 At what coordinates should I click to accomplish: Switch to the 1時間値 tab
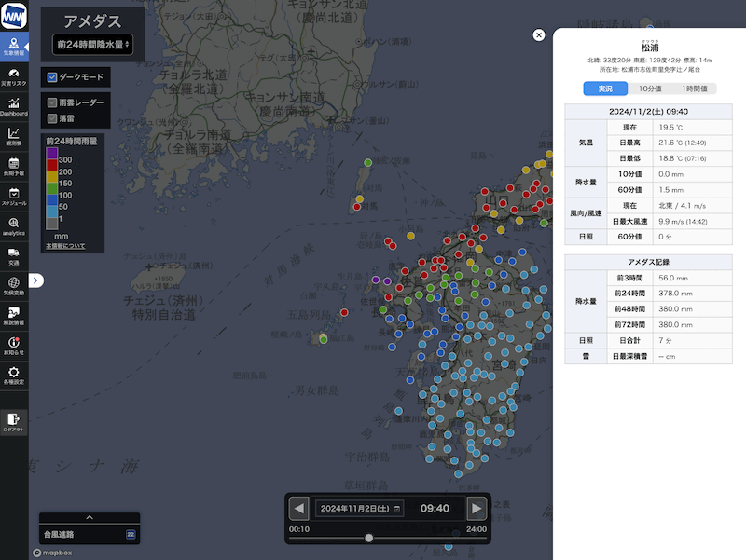click(693, 89)
